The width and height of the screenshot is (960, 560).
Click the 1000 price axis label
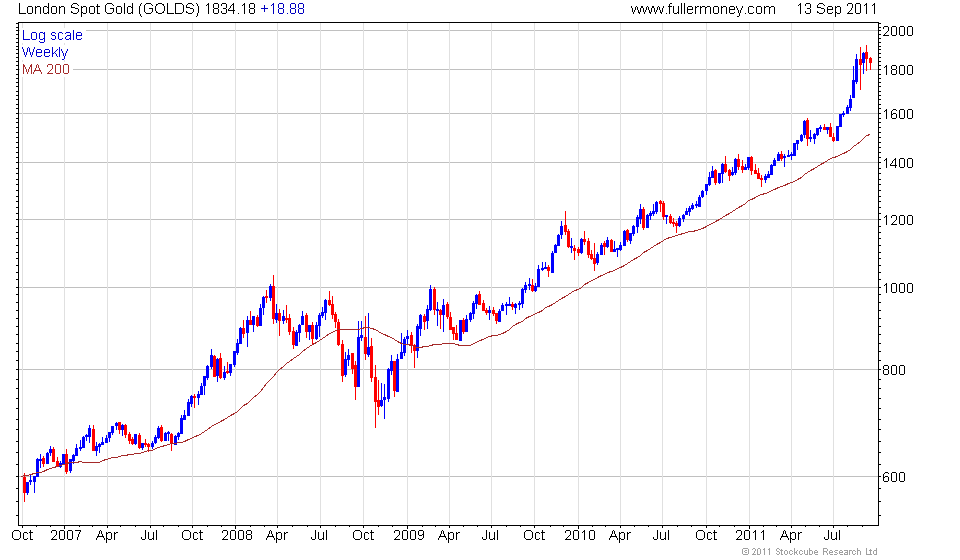(898, 288)
